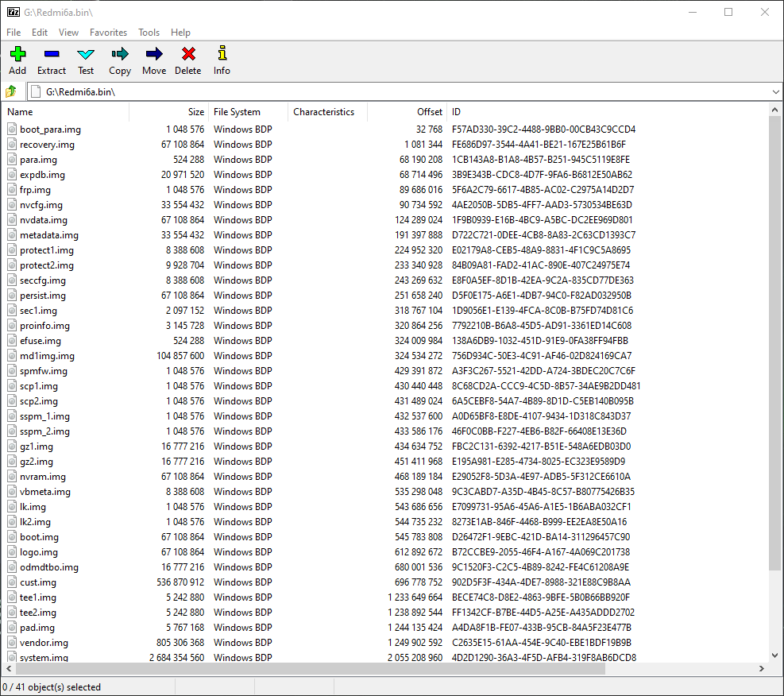
Task: Click the red Delete icon
Action: (x=188, y=54)
